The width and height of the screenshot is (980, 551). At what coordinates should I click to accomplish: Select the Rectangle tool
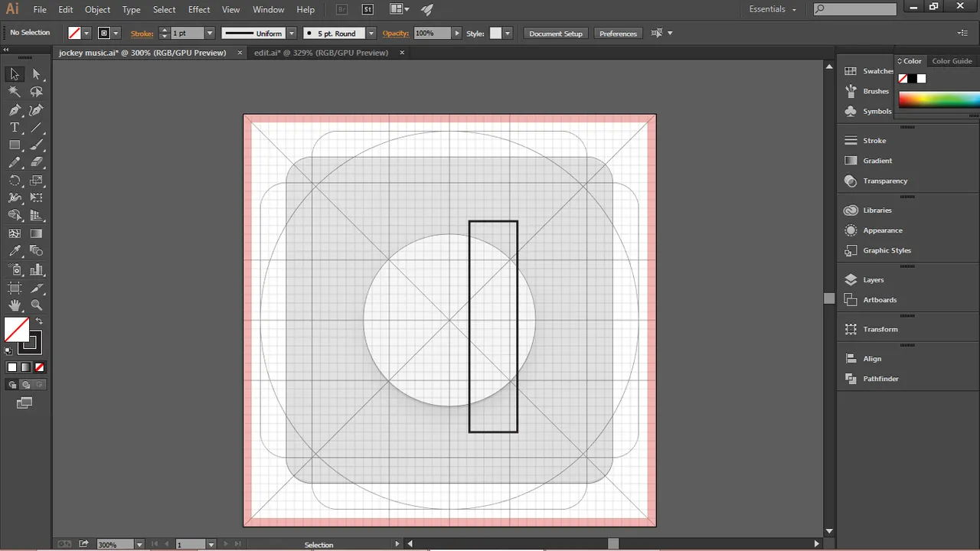coord(15,145)
